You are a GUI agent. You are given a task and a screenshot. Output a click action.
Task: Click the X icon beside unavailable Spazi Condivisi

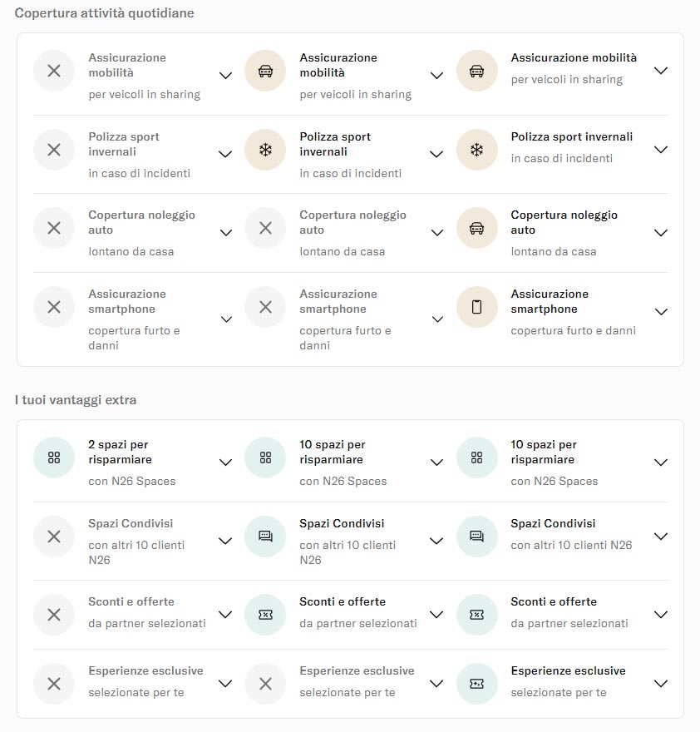[54, 537]
